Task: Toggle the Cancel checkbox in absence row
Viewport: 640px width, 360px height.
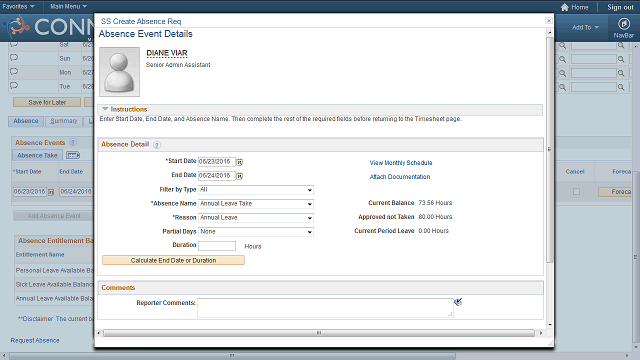Action: pyautogui.click(x=576, y=191)
